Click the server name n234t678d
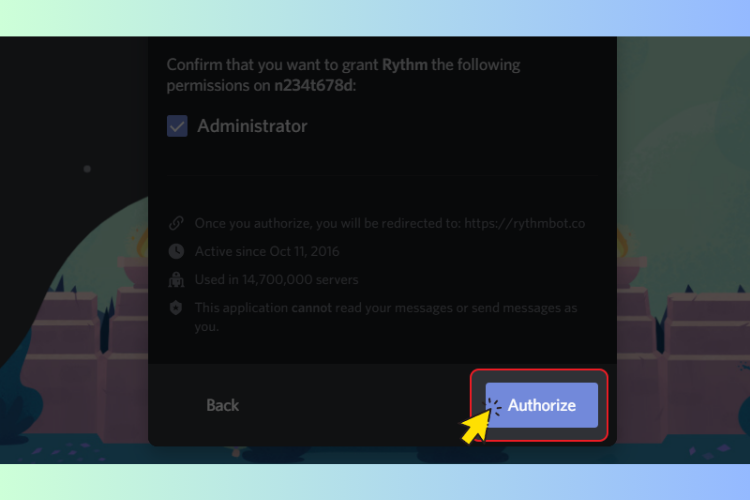Screen dimensions: 750x500 (314, 85)
